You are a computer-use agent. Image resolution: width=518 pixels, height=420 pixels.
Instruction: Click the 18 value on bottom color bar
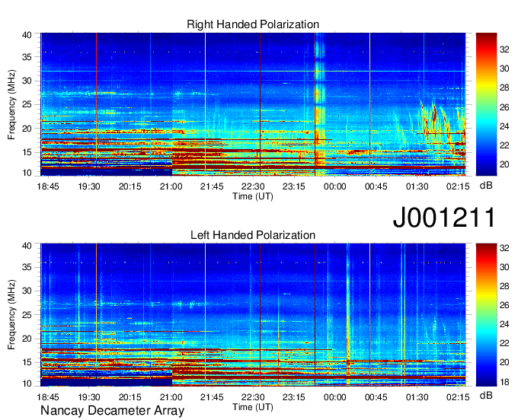point(504,382)
